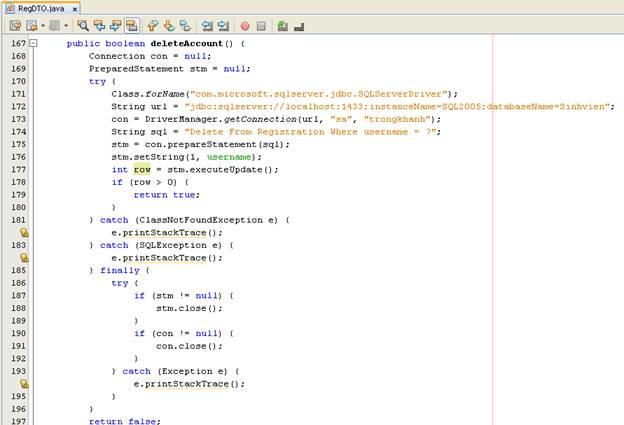Viewport: 624px width, 425px height.
Task: Click Shift Line Right icon
Action: point(223,26)
